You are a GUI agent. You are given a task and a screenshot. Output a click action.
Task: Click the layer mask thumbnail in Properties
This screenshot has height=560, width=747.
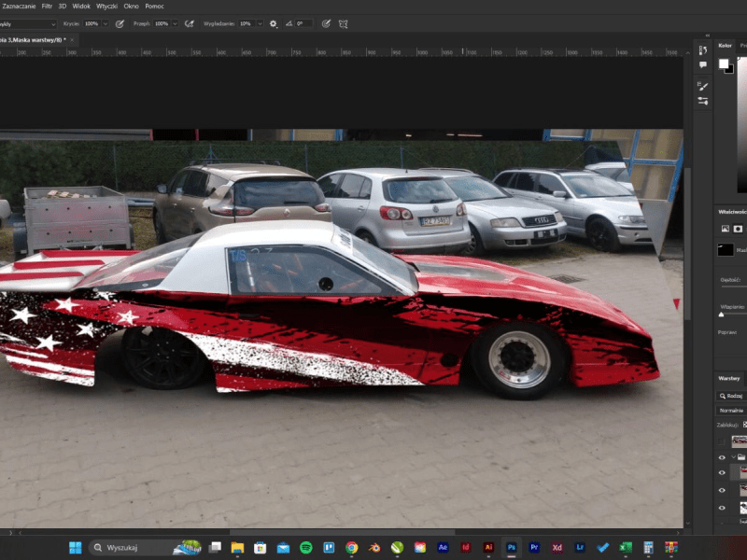[726, 249]
